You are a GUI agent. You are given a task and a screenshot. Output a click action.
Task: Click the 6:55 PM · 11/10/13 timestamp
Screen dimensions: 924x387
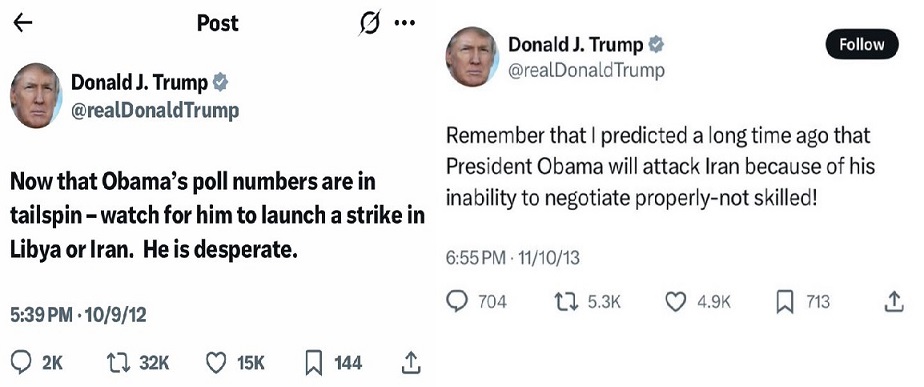[x=513, y=257]
